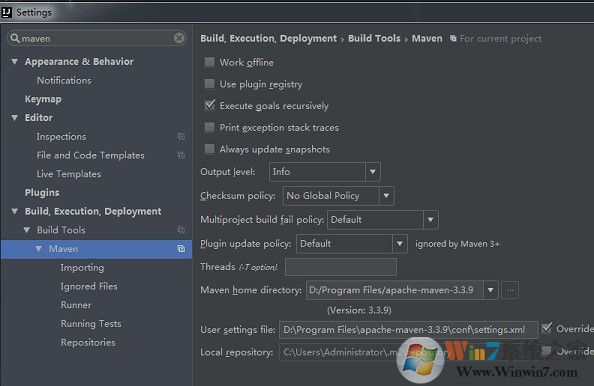The image size is (594, 386).
Task: Click the "ignored by Maven 3+" note
Action: pos(457,244)
